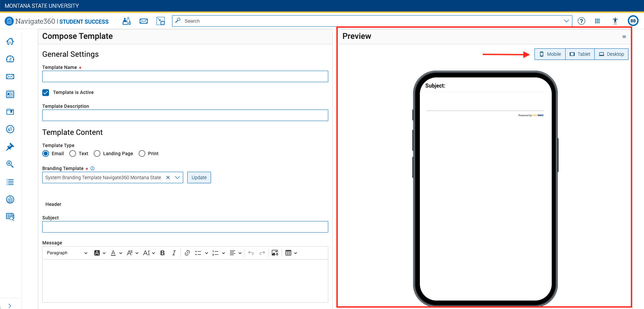Click the Template Name input field

point(185,76)
